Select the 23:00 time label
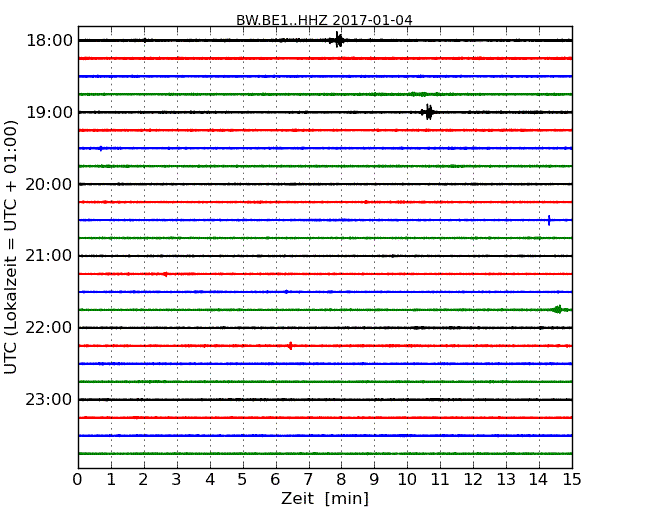Viewport: 650px width, 520px height. [x=49, y=399]
